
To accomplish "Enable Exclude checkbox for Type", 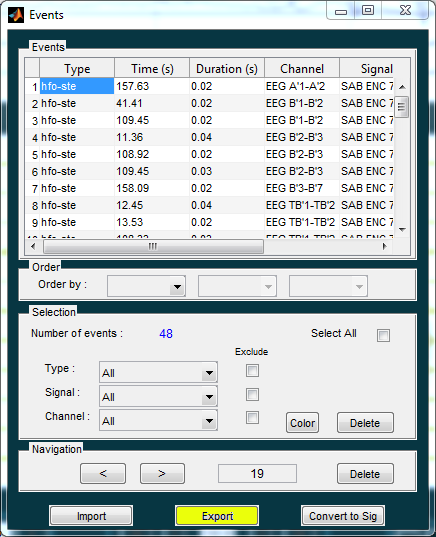I will (x=252, y=371).
